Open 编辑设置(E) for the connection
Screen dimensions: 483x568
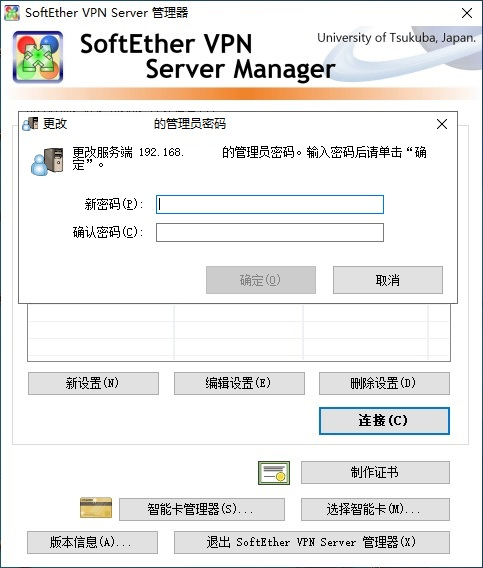pyautogui.click(x=239, y=383)
